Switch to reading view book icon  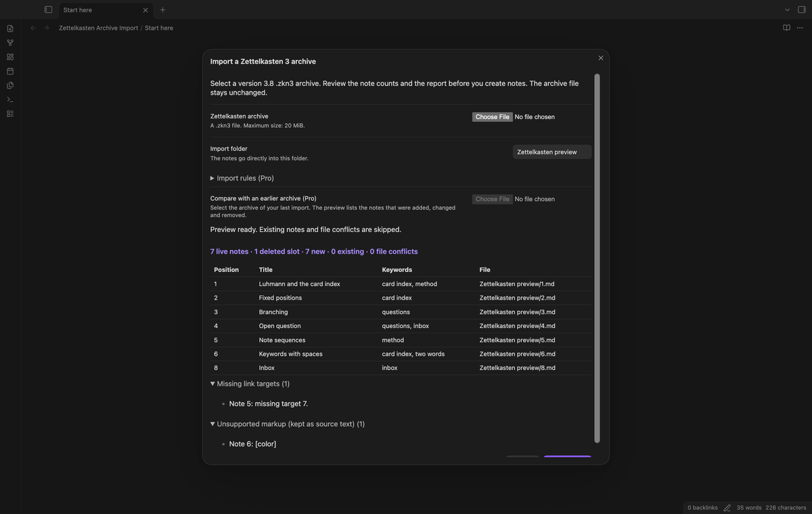[786, 28]
